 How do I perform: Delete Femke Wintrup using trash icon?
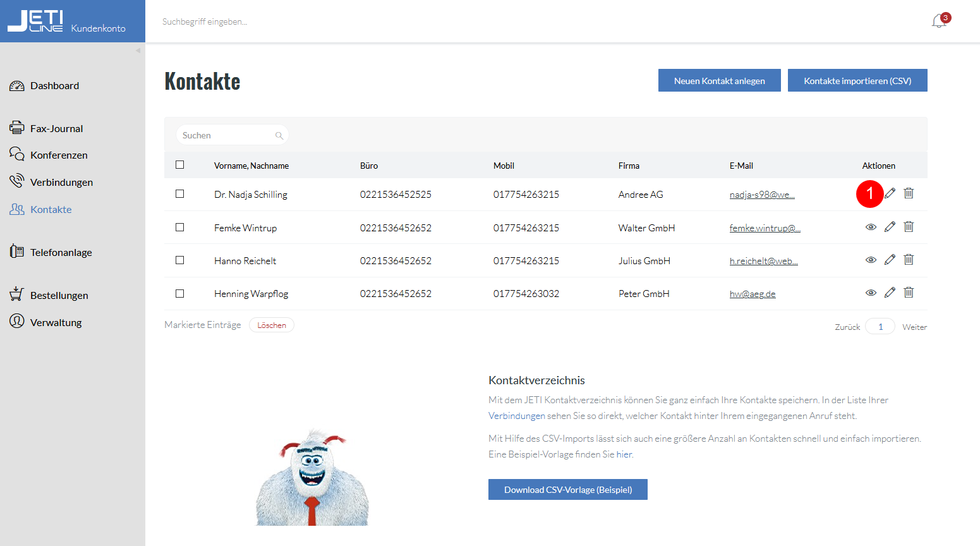[909, 226]
